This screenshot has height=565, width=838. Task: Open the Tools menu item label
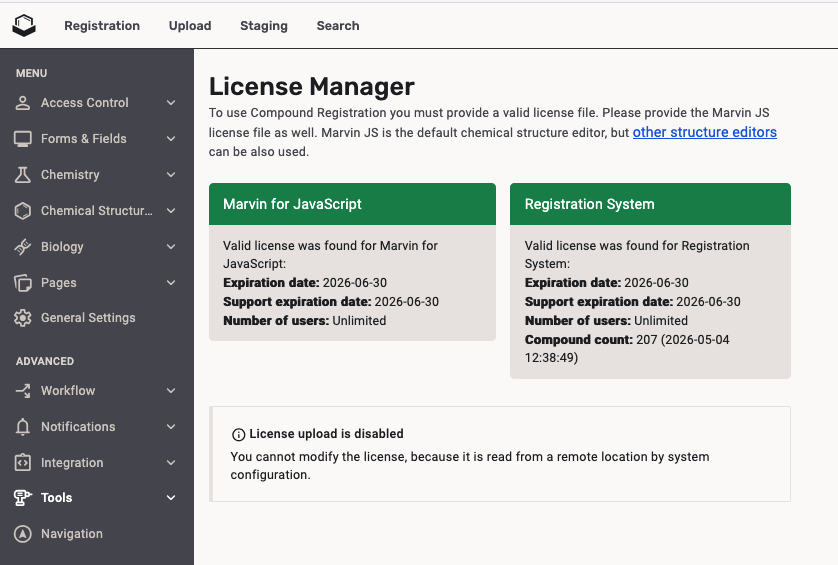tap(57, 498)
